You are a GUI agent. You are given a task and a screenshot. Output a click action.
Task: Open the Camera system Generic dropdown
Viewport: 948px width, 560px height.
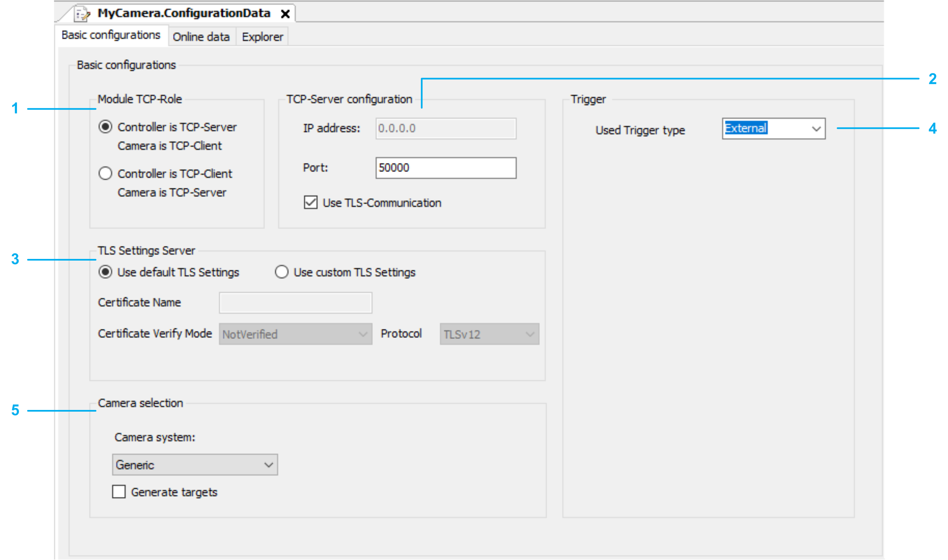(195, 464)
